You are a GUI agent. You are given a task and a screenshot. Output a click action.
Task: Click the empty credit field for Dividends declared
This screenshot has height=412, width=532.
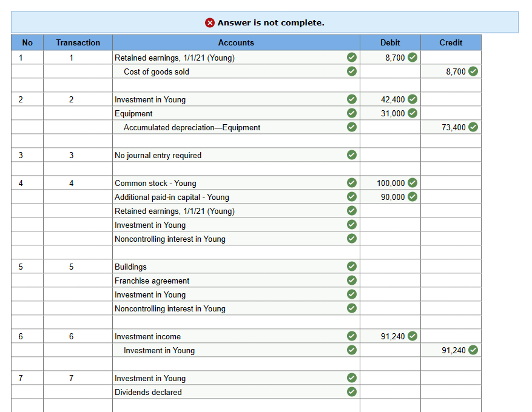451,392
